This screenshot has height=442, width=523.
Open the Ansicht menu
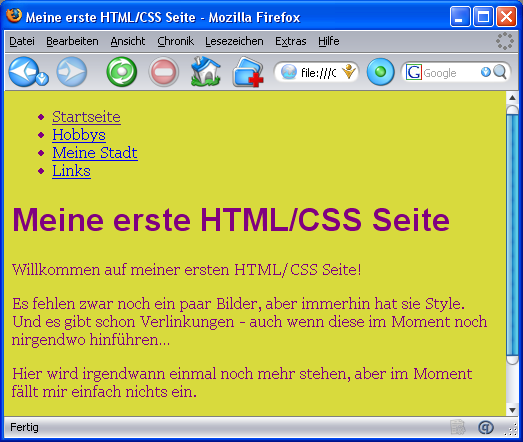128,41
